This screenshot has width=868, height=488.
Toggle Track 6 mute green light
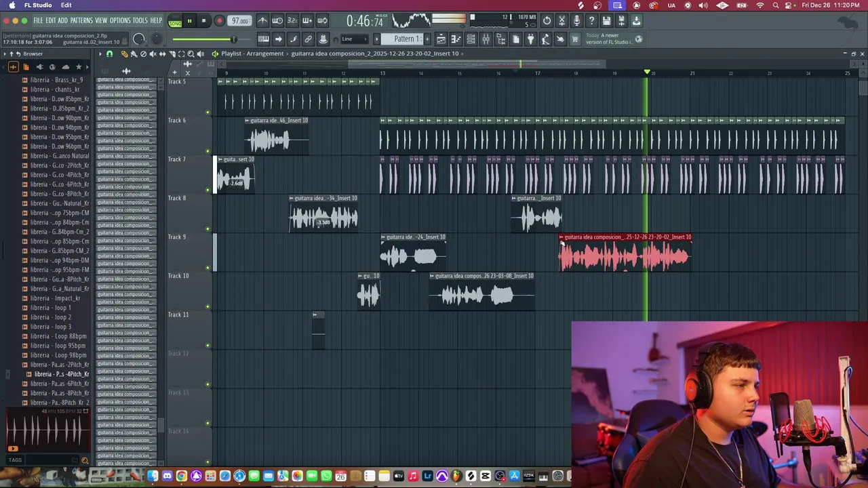(208, 151)
